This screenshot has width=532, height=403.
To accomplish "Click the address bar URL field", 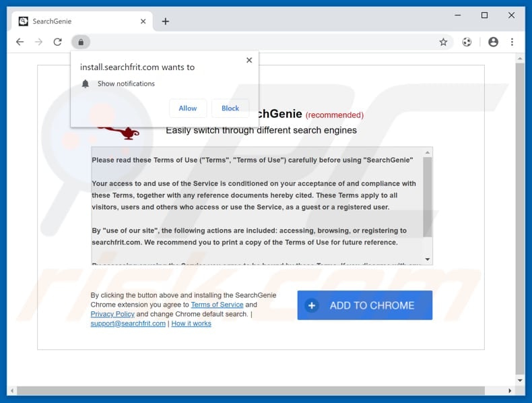I will click(x=263, y=42).
